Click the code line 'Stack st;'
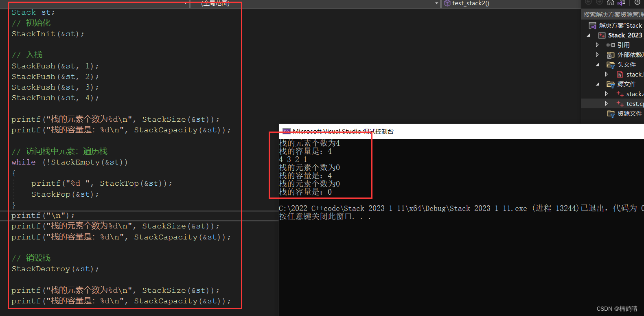The width and height of the screenshot is (644, 316). coord(33,13)
